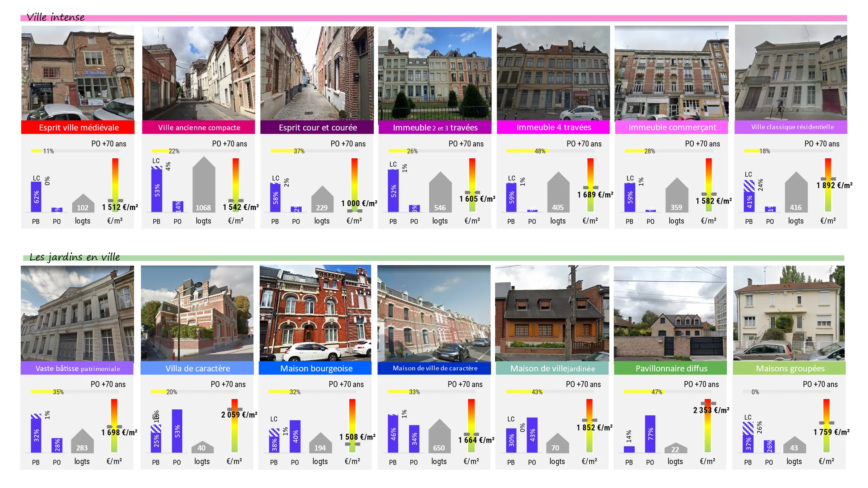Click the 1 508 €/m² price value
Viewport: 868px width, 488px height.
[357, 437]
